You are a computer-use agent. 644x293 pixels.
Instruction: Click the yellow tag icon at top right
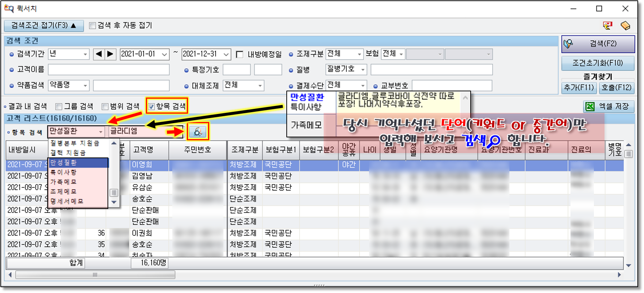[625, 26]
